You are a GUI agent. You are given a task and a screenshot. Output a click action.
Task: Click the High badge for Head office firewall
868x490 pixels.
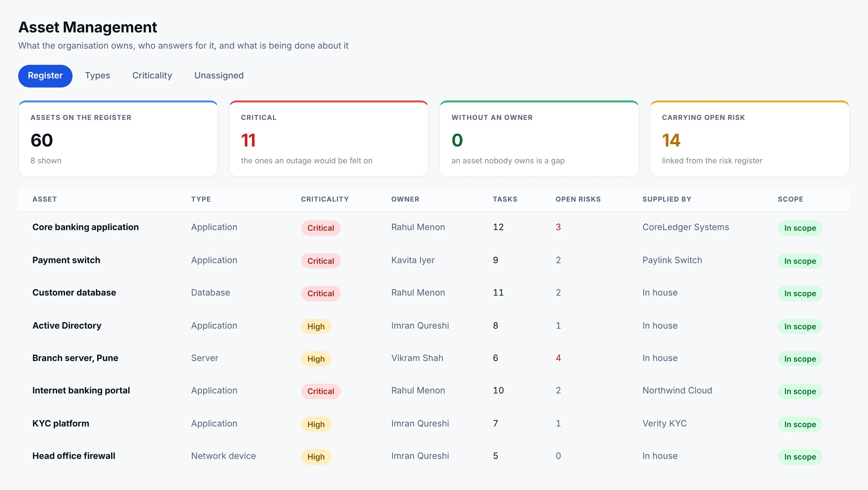coord(316,457)
